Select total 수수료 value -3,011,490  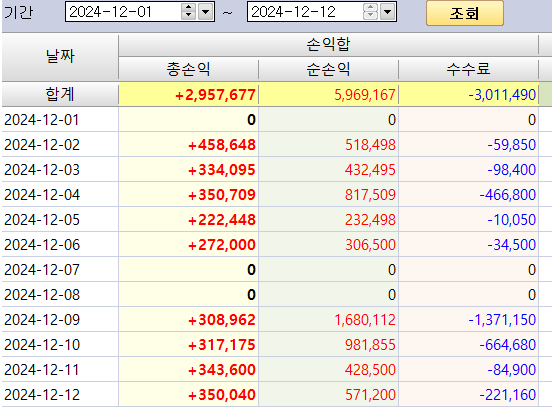(x=502, y=95)
